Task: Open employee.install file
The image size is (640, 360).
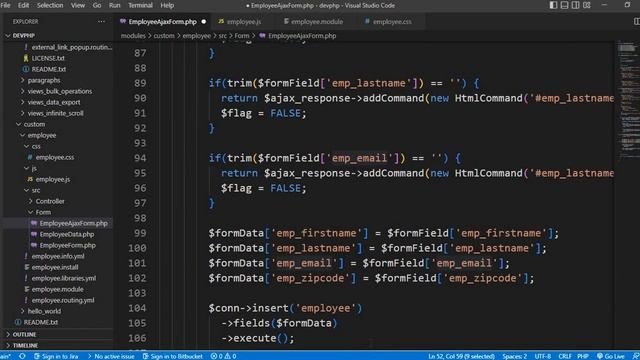Action: (55, 267)
